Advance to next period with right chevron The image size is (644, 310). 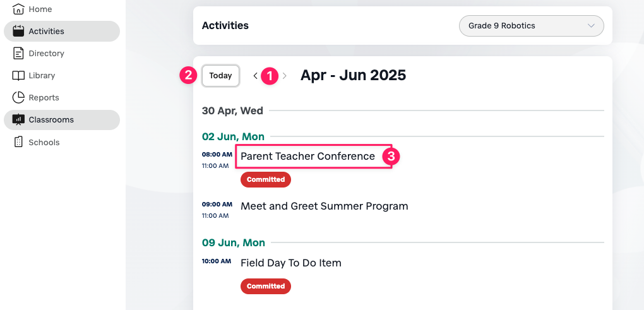(x=285, y=76)
